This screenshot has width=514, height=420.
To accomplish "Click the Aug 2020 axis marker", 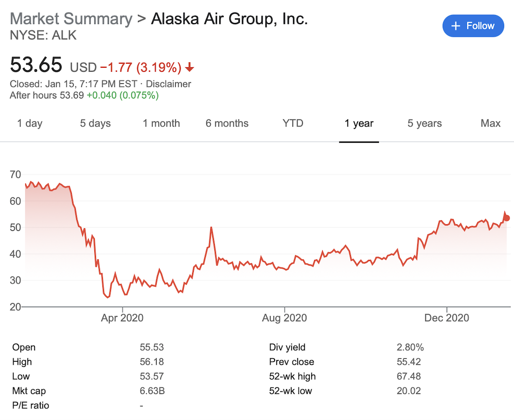I will [285, 318].
